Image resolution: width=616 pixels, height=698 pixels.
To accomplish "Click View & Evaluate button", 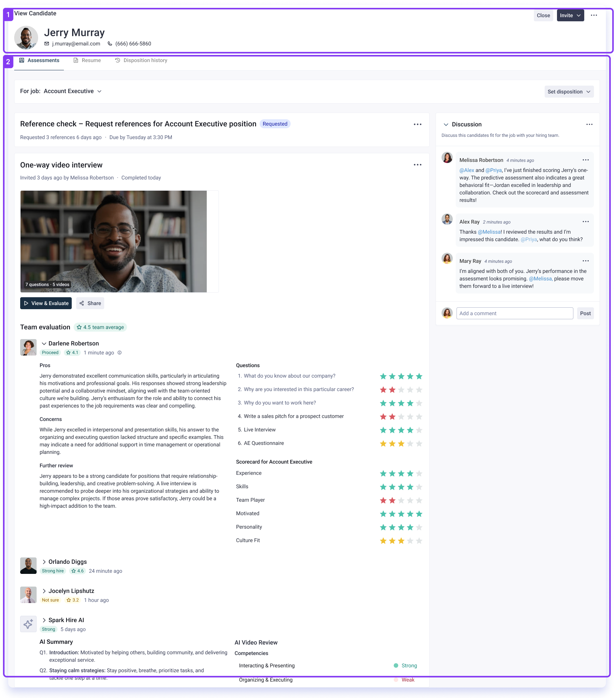I will 46,303.
